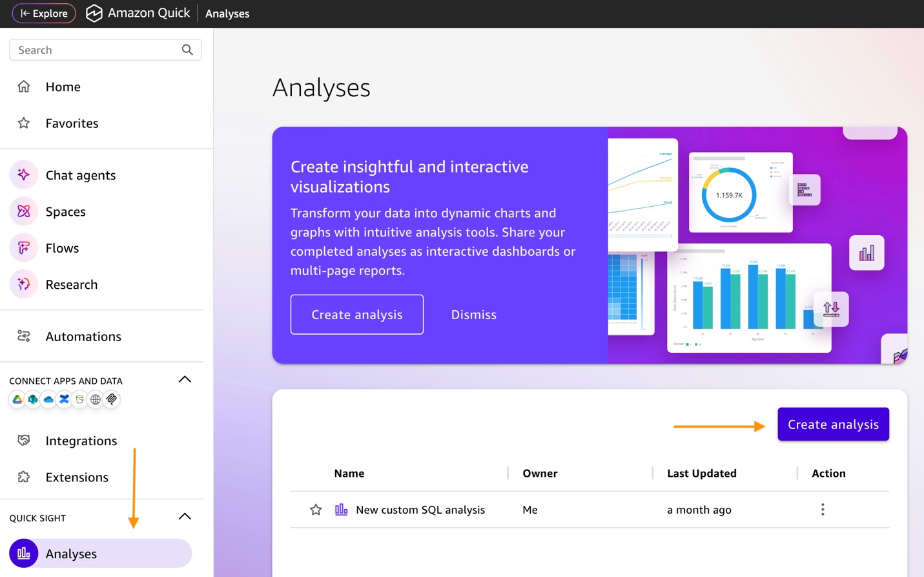
Task: Click the a month ago cell
Action: pyautogui.click(x=699, y=510)
